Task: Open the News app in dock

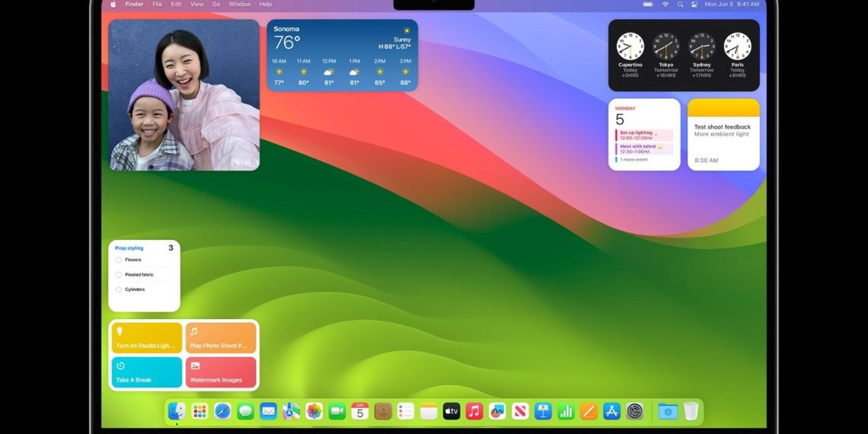Action: tap(520, 410)
